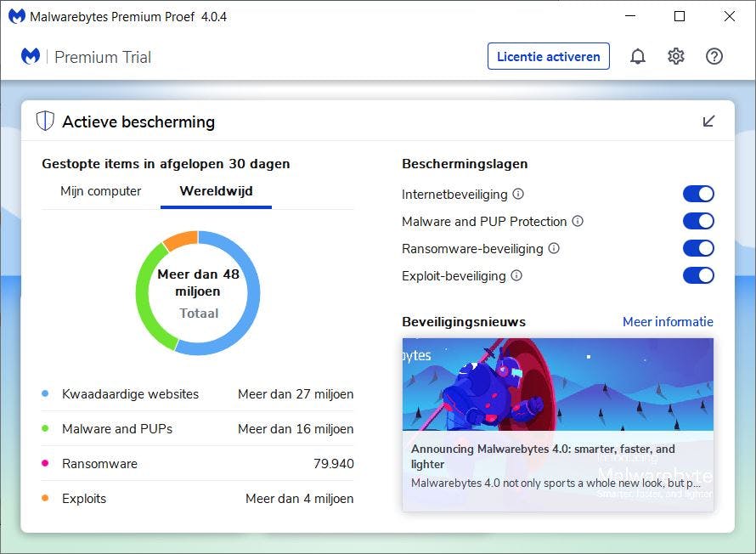This screenshot has width=756, height=554.
Task: Click the green dot for Malware and PUPs
Action: point(45,428)
